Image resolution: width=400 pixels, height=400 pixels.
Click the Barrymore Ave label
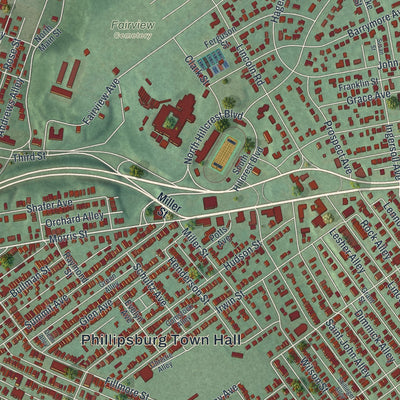(373, 26)
